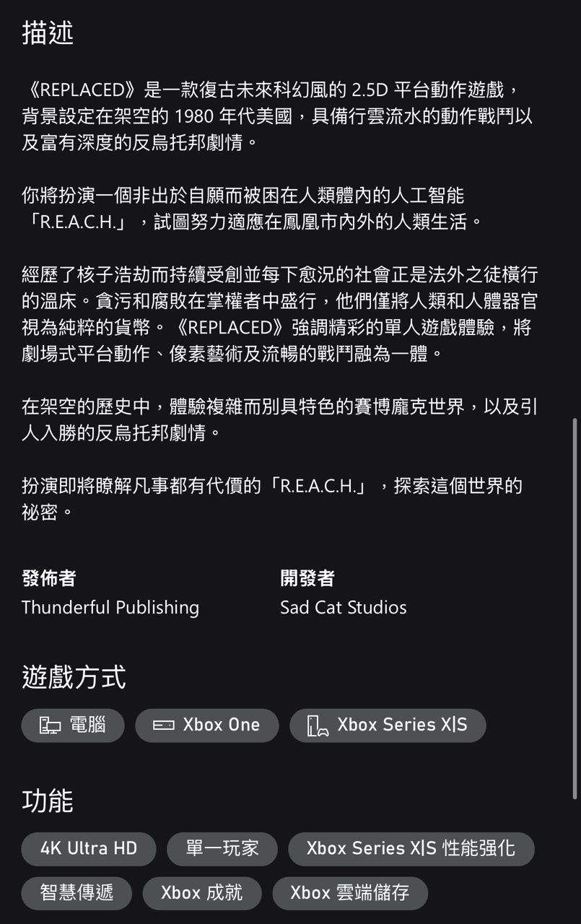Open Thunderful Publishing publisher link
This screenshot has width=581, height=924.
pyautogui.click(x=110, y=608)
